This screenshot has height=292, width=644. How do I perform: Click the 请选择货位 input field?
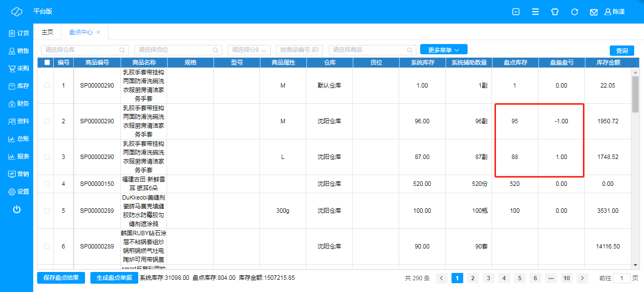click(x=178, y=50)
